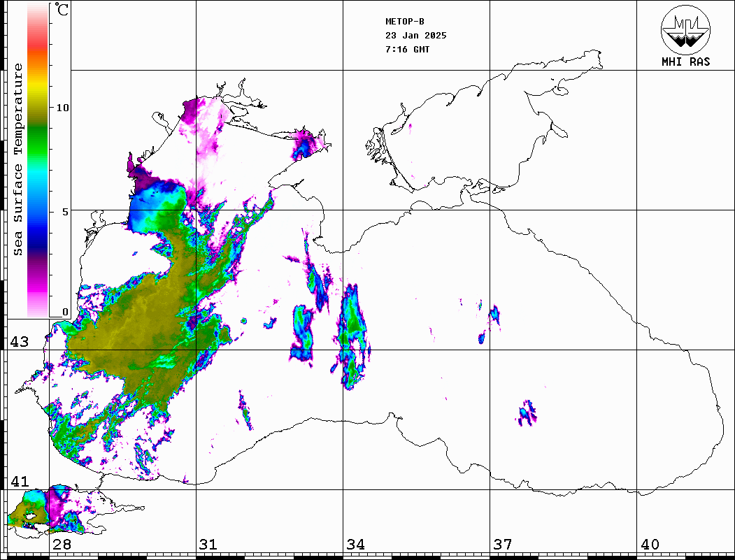This screenshot has width=735, height=560.
Task: Click the '10' tick on color scale
Action: tap(62, 108)
